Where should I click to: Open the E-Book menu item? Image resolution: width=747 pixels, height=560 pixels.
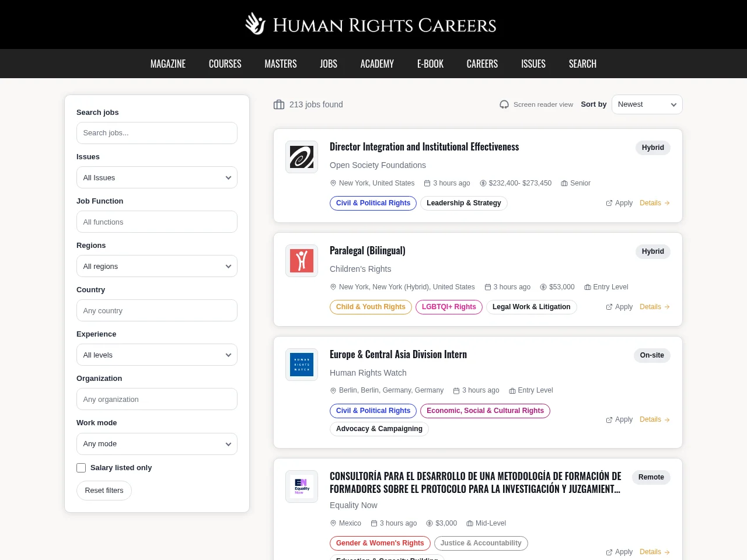pyautogui.click(x=430, y=64)
